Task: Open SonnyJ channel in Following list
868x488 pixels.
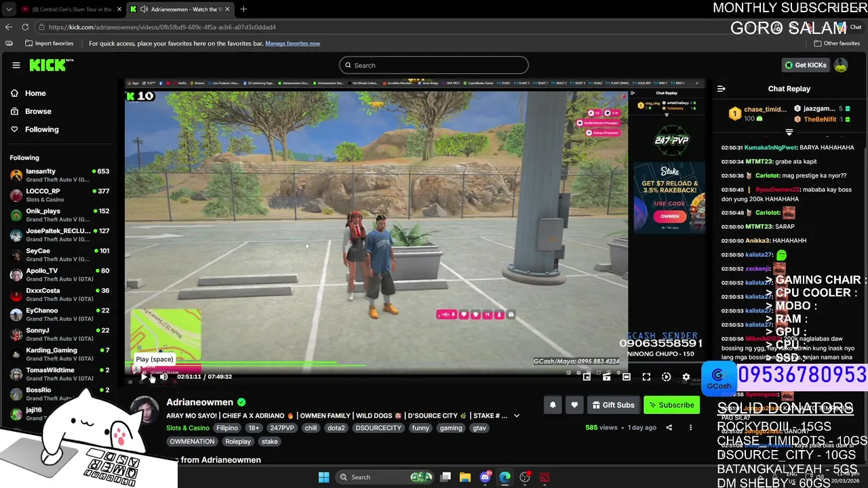Action: click(x=60, y=334)
